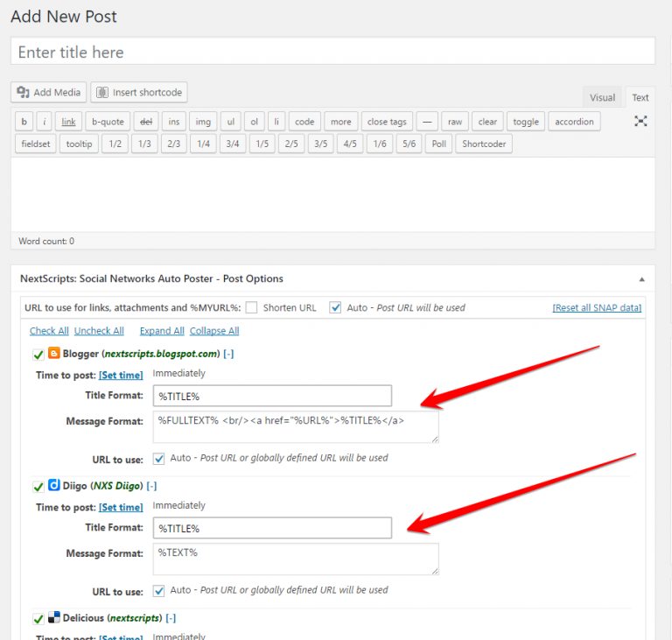Screen dimensions: 672x640
Task: Insert a 1/3 column shortcode
Action: tap(144, 144)
